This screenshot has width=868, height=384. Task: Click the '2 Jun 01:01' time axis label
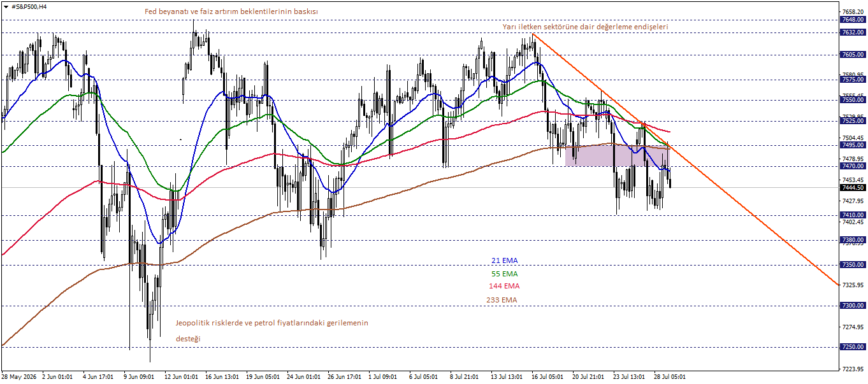point(57,376)
